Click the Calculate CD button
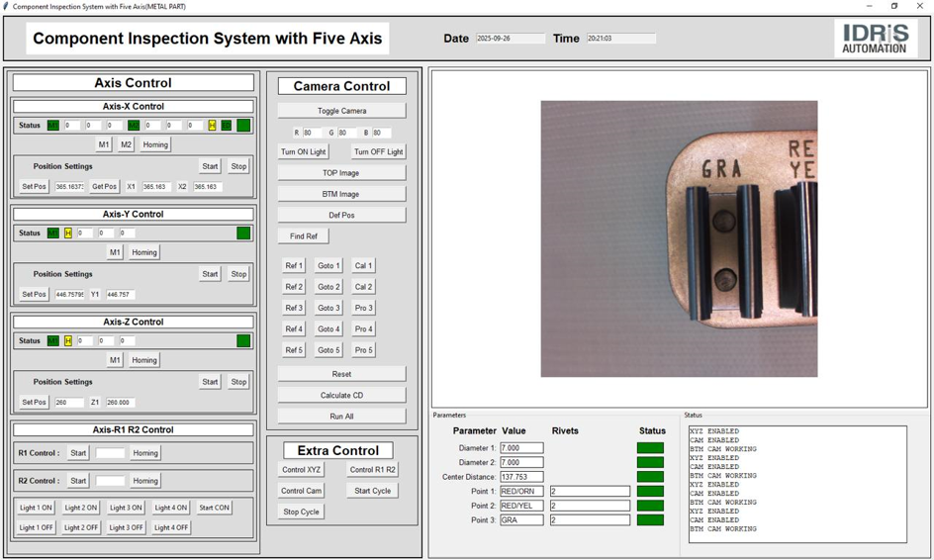This screenshot has width=934, height=560. pos(341,395)
